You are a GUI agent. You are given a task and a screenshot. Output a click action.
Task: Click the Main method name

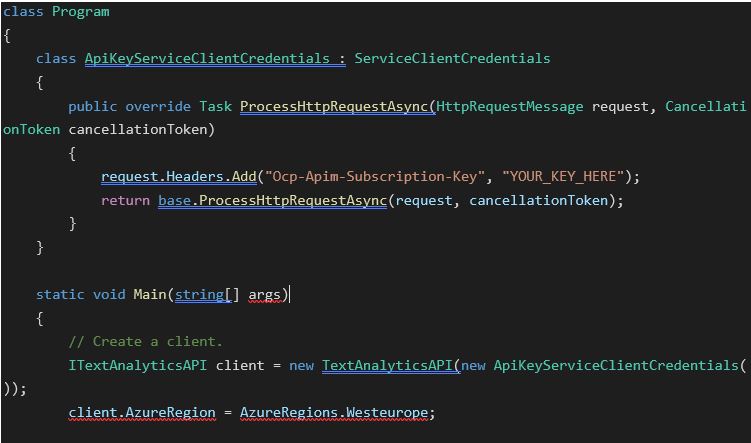point(150,294)
